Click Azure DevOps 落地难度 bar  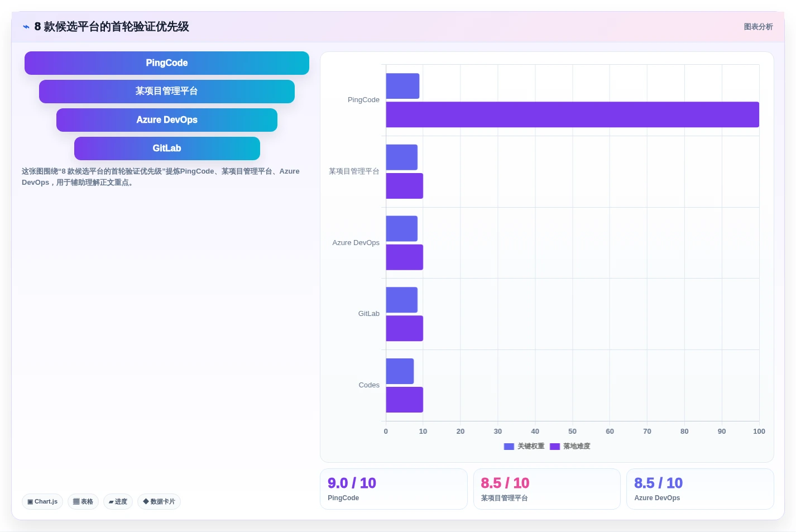tap(404, 257)
